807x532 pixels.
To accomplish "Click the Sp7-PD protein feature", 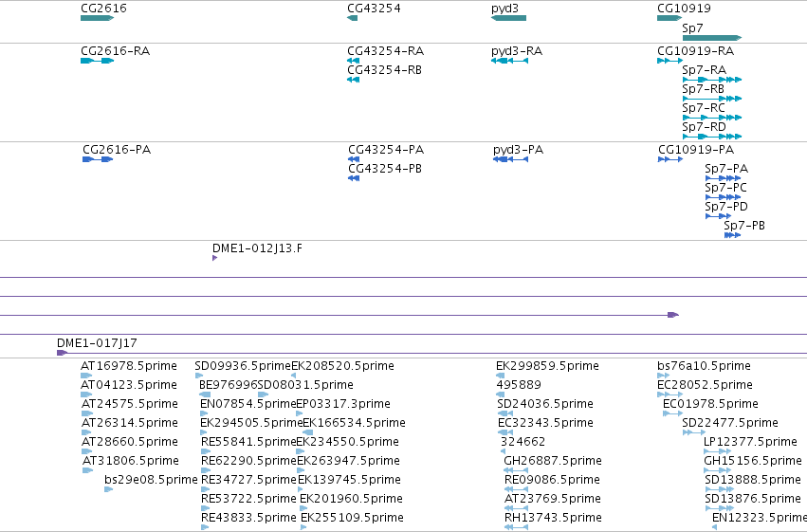I will tap(718, 216).
